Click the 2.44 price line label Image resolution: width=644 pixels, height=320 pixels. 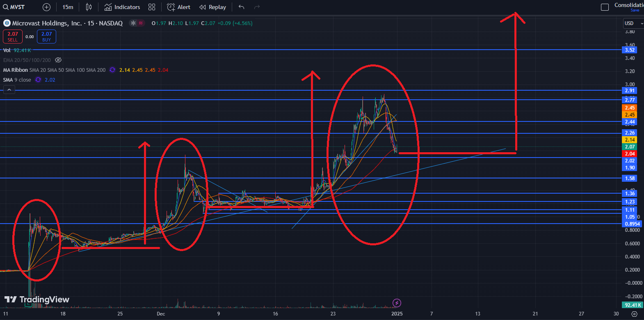click(630, 122)
